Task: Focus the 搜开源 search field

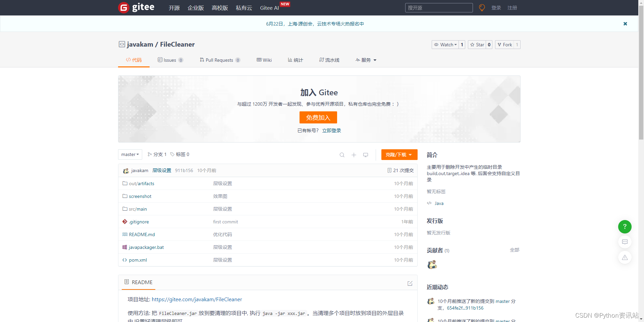Action: [439, 8]
